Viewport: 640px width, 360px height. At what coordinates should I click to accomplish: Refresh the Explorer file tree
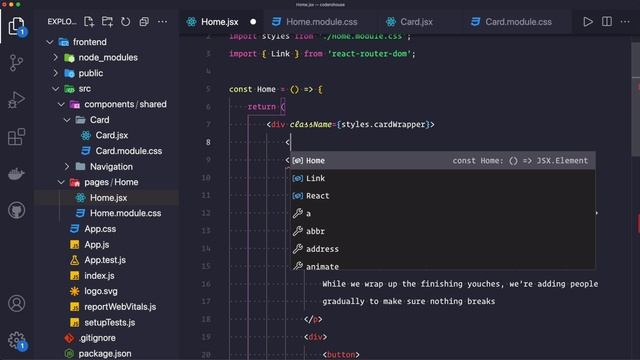pos(125,22)
